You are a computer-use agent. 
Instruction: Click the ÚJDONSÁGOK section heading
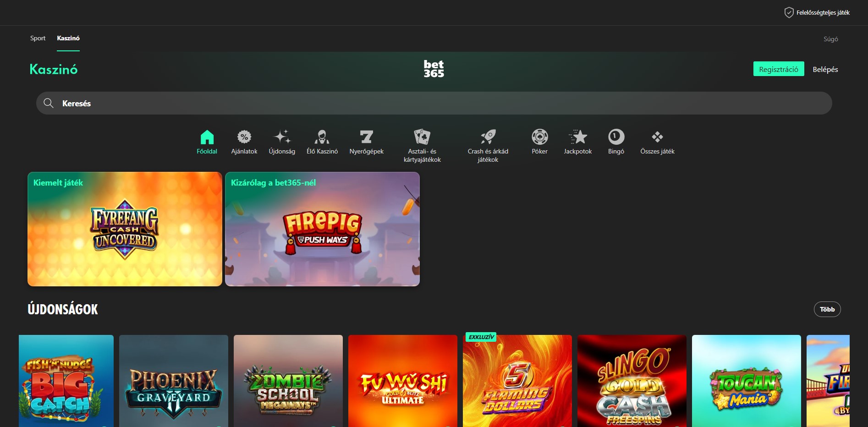coord(63,309)
